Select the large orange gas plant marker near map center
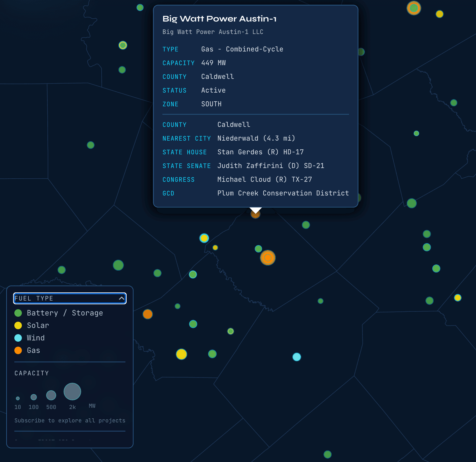The width and height of the screenshot is (476, 462). point(268,258)
